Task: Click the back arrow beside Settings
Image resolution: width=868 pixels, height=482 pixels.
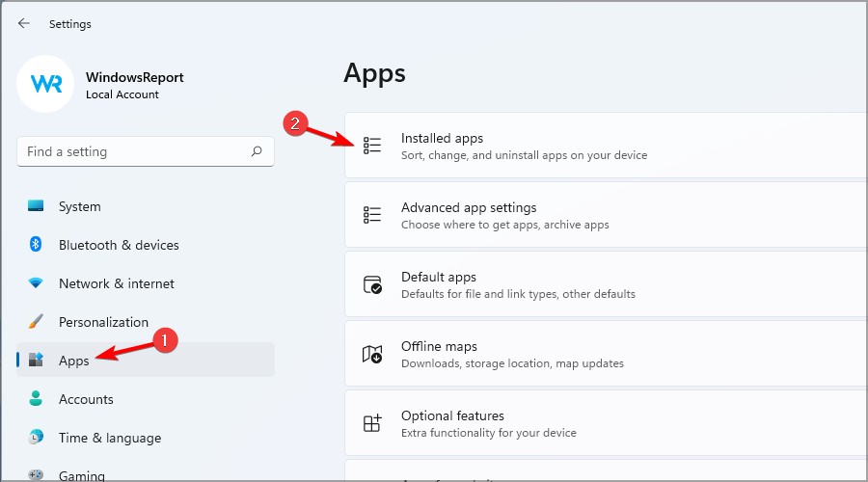Action: click(24, 23)
